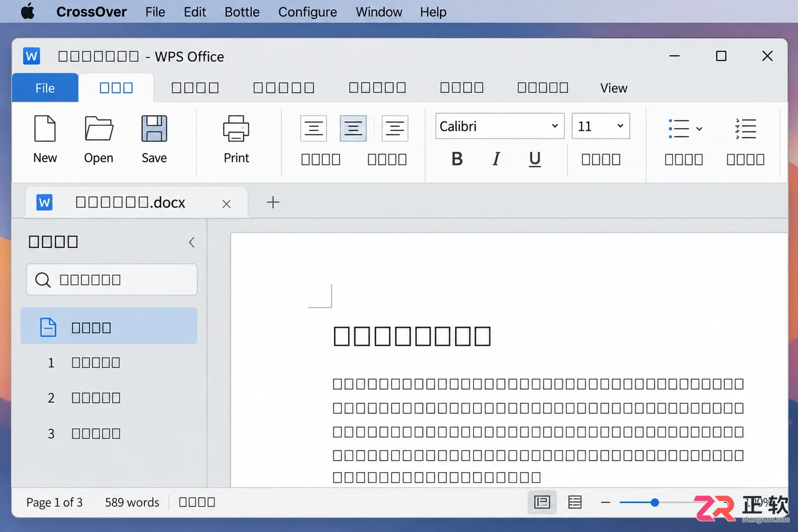798x532 pixels.
Task: Adjust the zoom slider handle
Action: (654, 503)
